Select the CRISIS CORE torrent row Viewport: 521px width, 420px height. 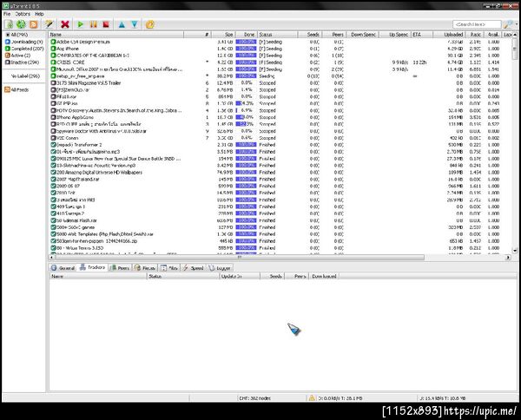(279, 62)
